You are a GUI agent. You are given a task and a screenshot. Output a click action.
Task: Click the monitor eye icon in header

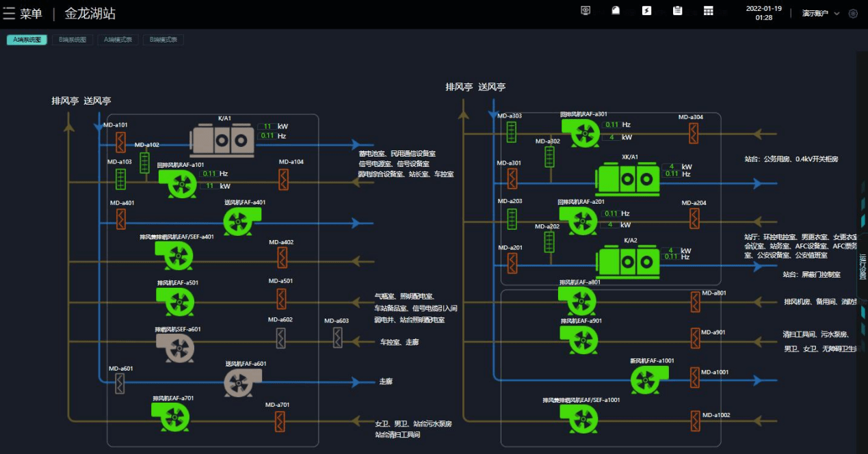point(586,11)
